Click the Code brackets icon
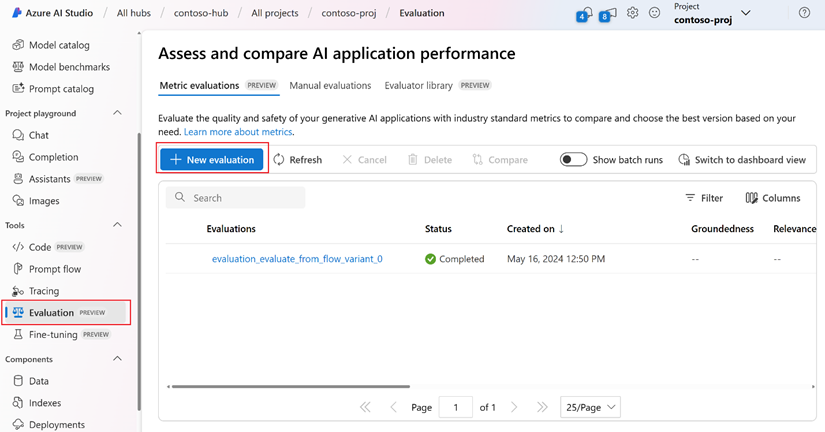 tap(18, 247)
